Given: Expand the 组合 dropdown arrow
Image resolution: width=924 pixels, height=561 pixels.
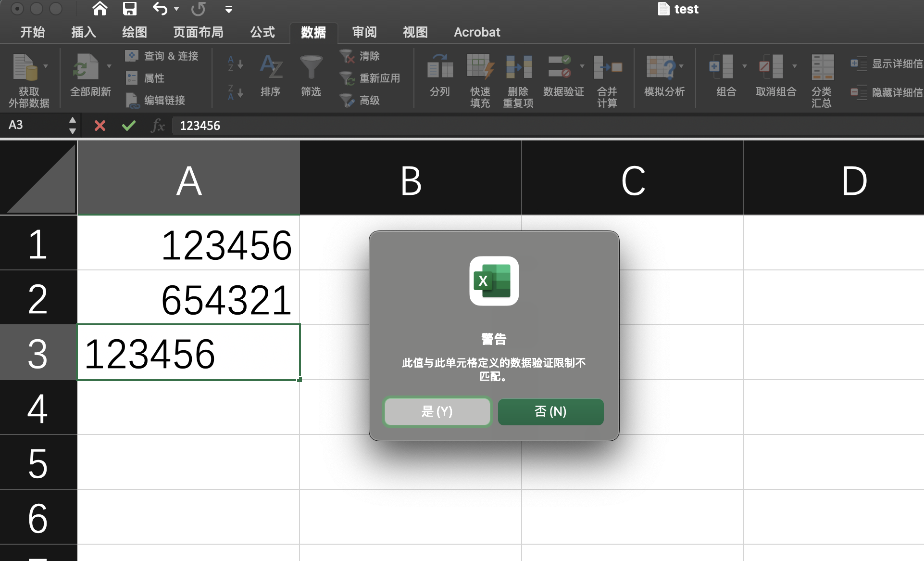Looking at the screenshot, I should tap(745, 66).
